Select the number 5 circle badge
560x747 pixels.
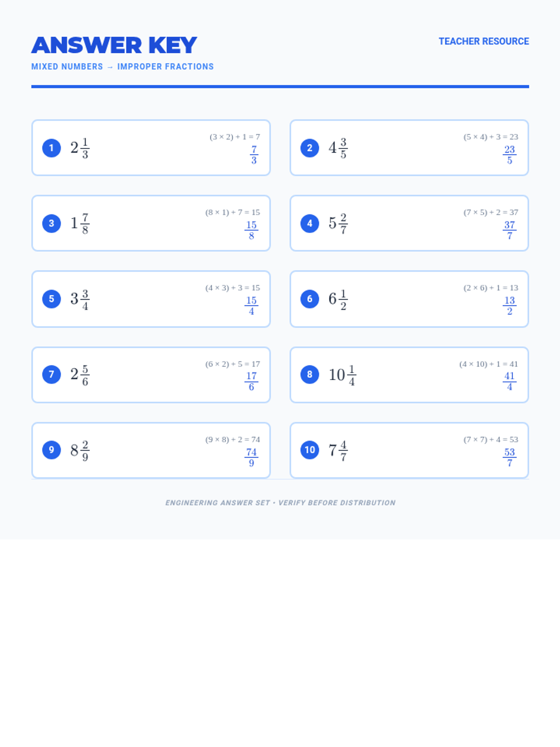[x=51, y=299]
